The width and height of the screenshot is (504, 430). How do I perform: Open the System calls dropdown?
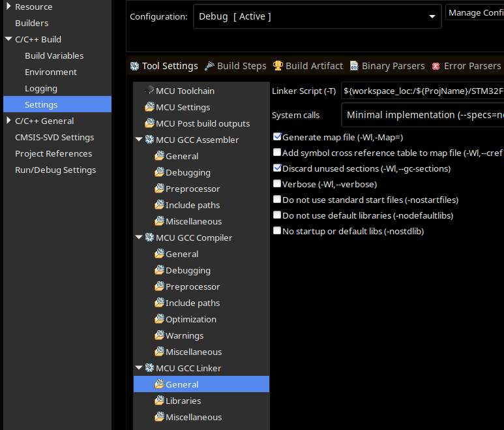click(422, 115)
